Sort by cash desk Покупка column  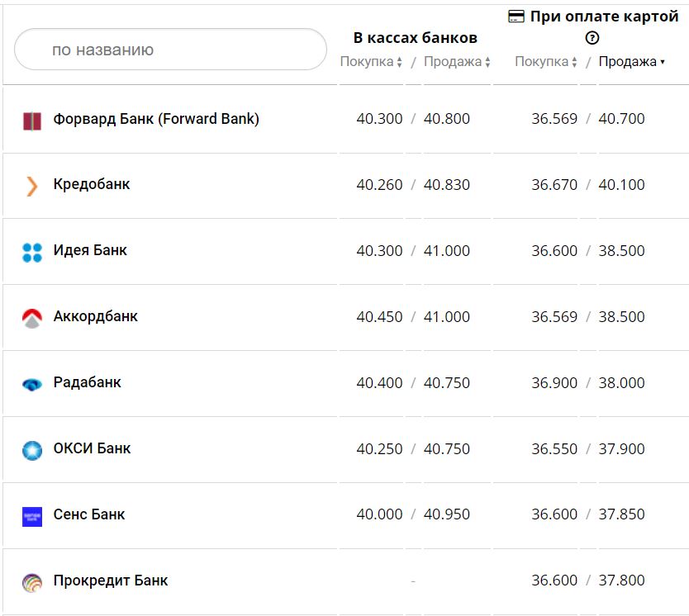coord(371,62)
